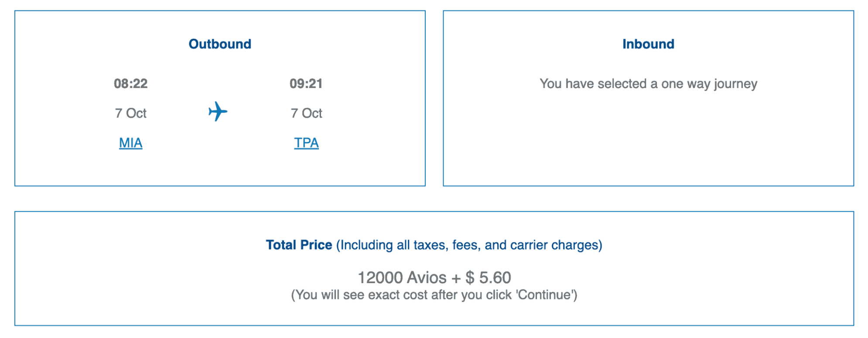Click the 09:21 arrival time
Viewport: 868px width, 338px height.
tap(306, 84)
